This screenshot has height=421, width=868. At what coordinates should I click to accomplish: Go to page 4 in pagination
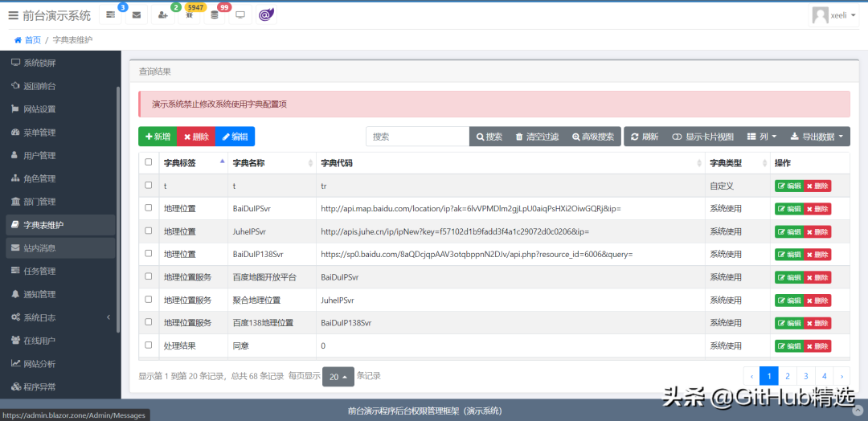825,376
